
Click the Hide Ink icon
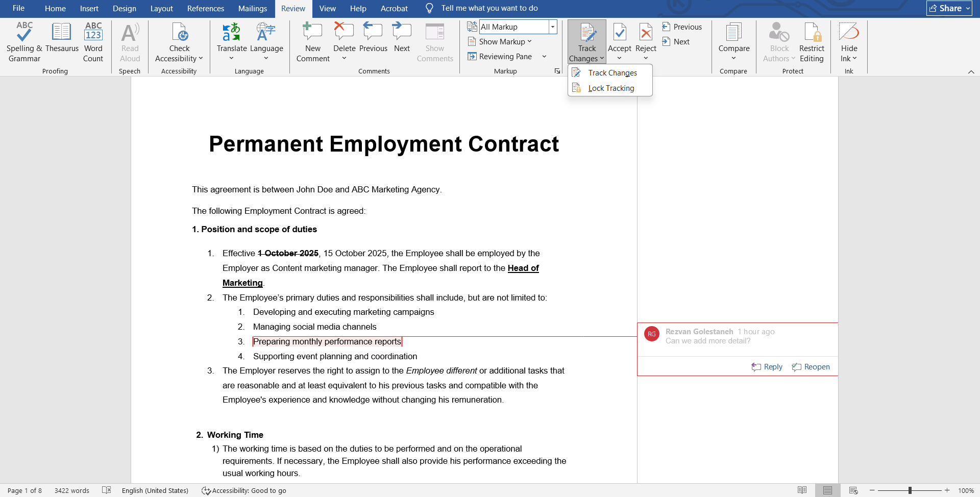(849, 32)
